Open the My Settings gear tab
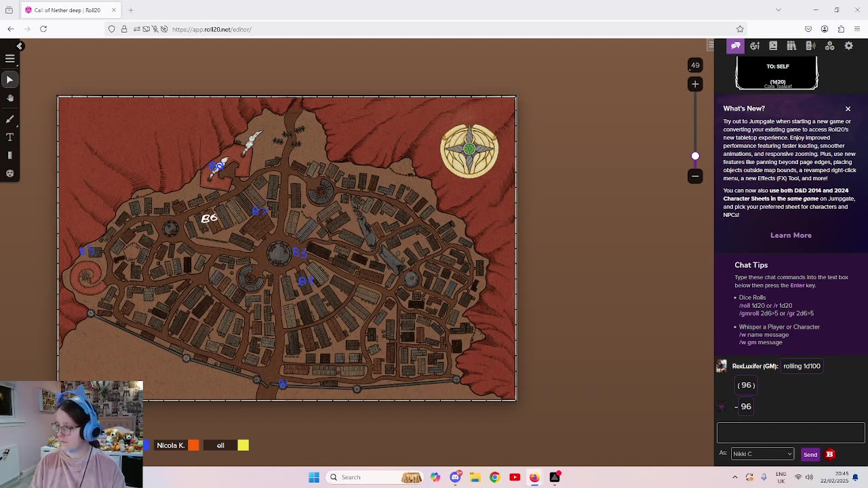 coord(848,46)
